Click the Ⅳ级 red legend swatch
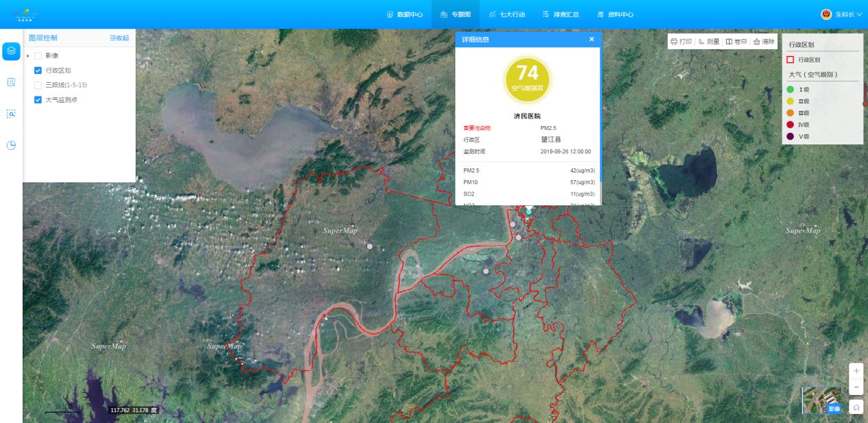 pyautogui.click(x=790, y=125)
